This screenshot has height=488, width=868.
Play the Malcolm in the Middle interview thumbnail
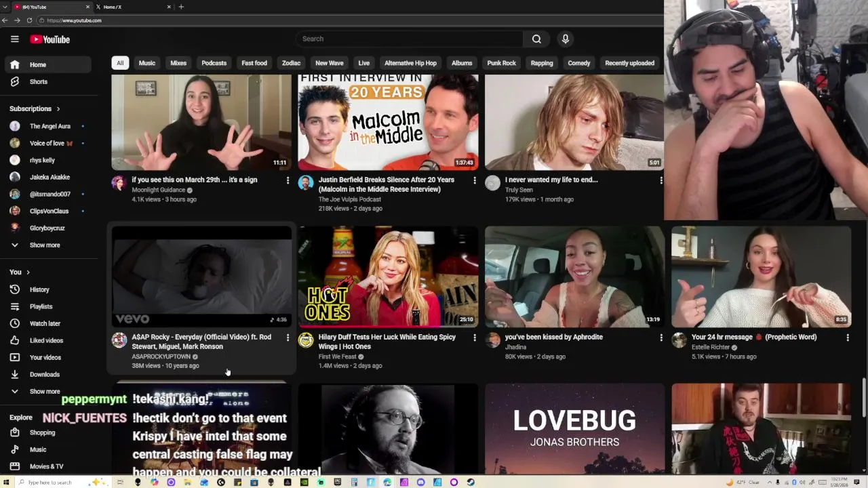coord(388,122)
